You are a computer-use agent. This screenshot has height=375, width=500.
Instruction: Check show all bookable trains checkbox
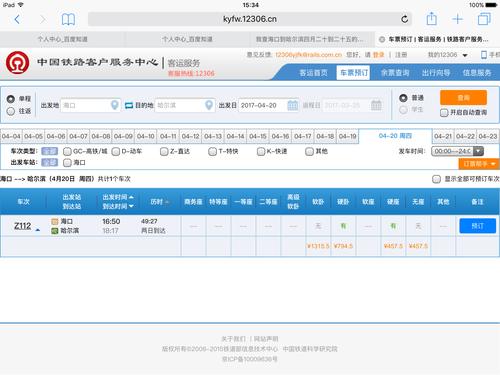coord(436,179)
